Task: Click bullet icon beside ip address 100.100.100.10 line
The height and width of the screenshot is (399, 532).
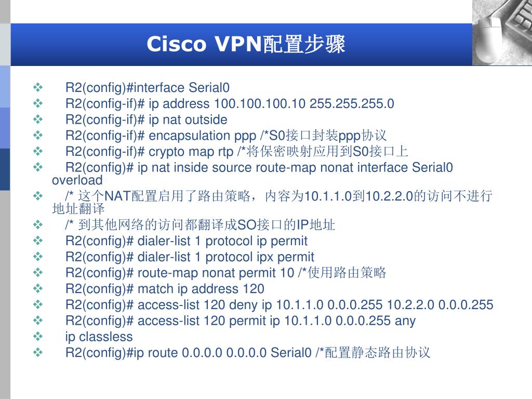Action: pos(37,103)
